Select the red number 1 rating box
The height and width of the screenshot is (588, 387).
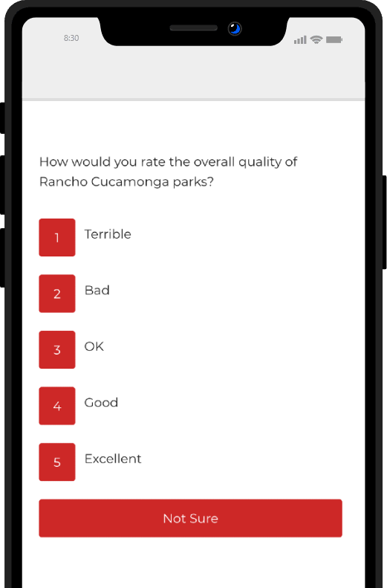click(57, 237)
